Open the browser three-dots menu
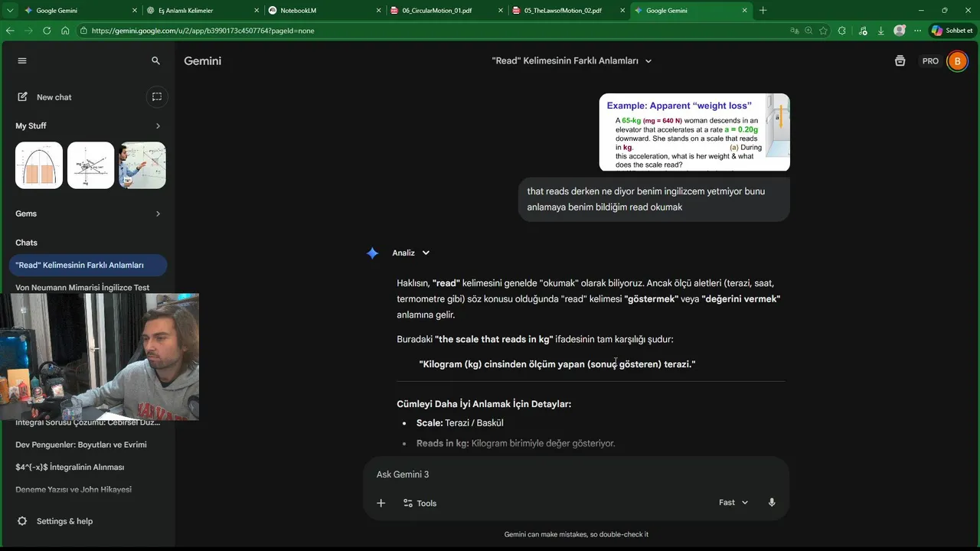The width and height of the screenshot is (980, 551). [x=917, y=31]
